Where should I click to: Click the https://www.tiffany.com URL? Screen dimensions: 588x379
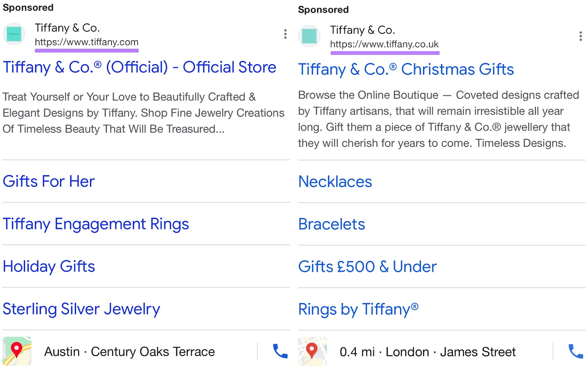[x=87, y=42]
